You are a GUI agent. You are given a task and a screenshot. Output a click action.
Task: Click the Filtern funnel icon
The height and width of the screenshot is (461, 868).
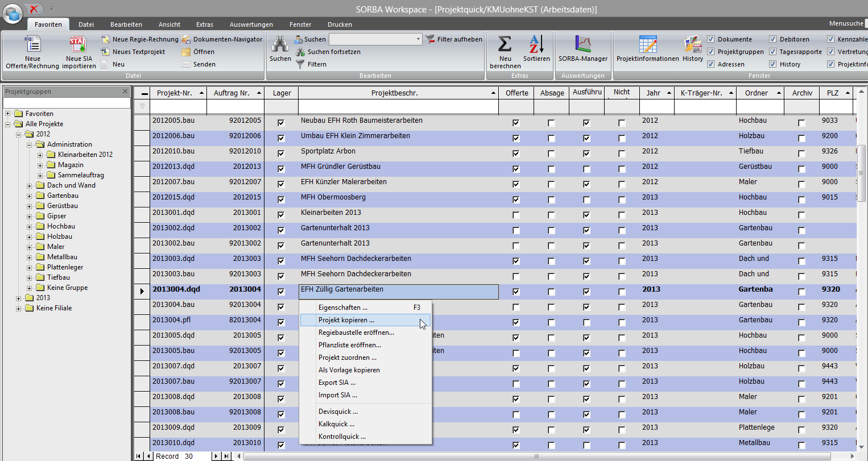tap(300, 64)
